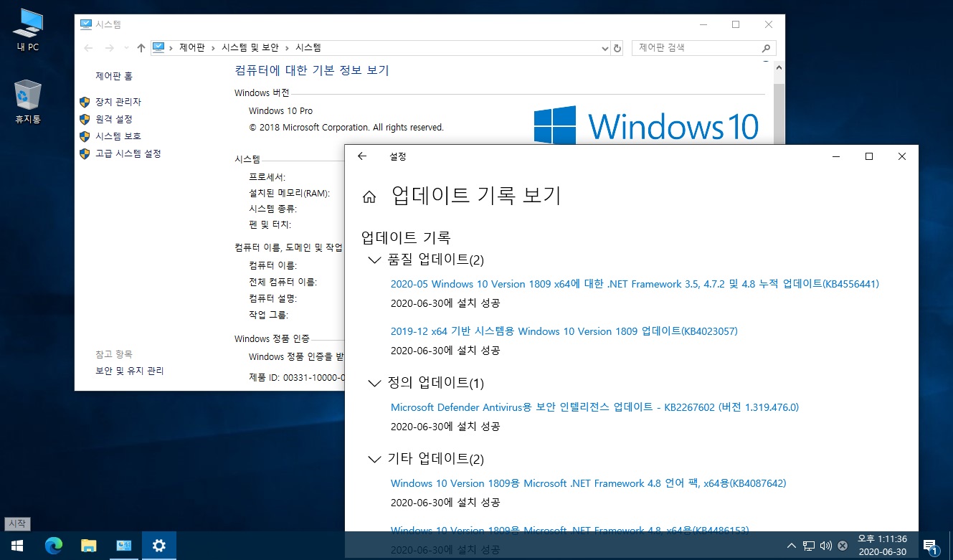Image resolution: width=953 pixels, height=560 pixels.
Task: Open KB4556441 .NET Framework update link
Action: 635,284
